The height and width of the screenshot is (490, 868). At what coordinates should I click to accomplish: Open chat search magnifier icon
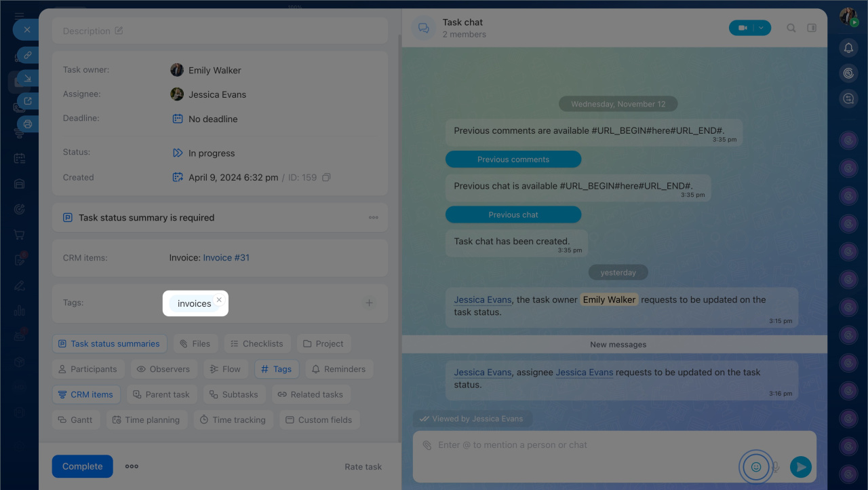coord(791,28)
